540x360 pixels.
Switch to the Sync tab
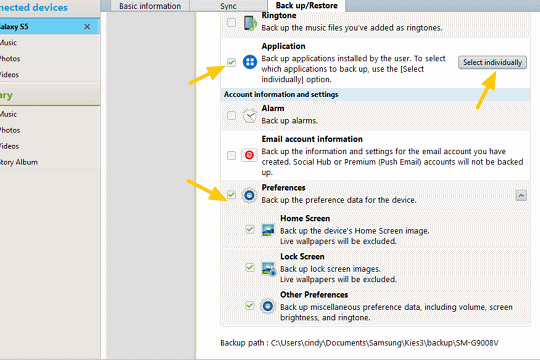coord(228,6)
